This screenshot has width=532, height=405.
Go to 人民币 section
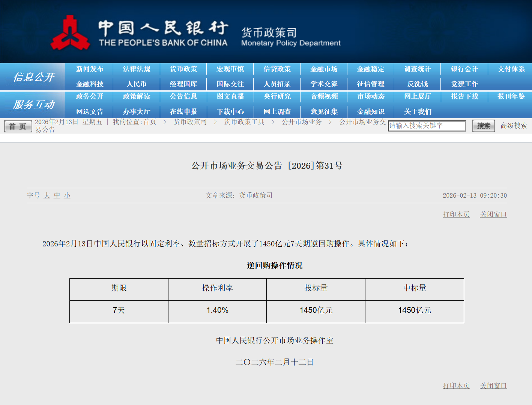tap(137, 84)
